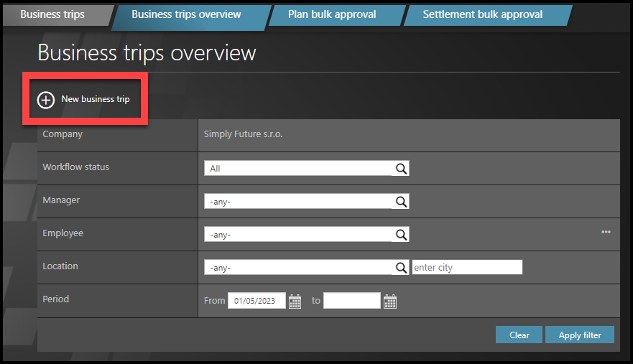This screenshot has width=633, height=364.
Task: Click the plus icon for New business trip
Action: (x=46, y=100)
